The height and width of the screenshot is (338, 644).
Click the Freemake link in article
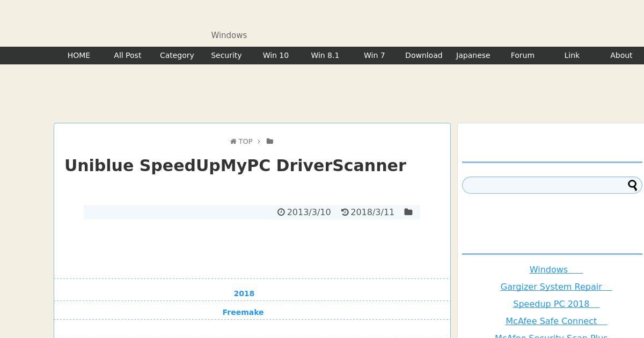tap(243, 312)
